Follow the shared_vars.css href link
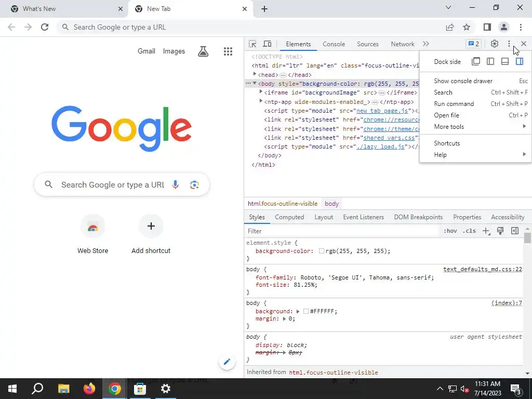Screen dimensions: 532x399 (x=389, y=138)
